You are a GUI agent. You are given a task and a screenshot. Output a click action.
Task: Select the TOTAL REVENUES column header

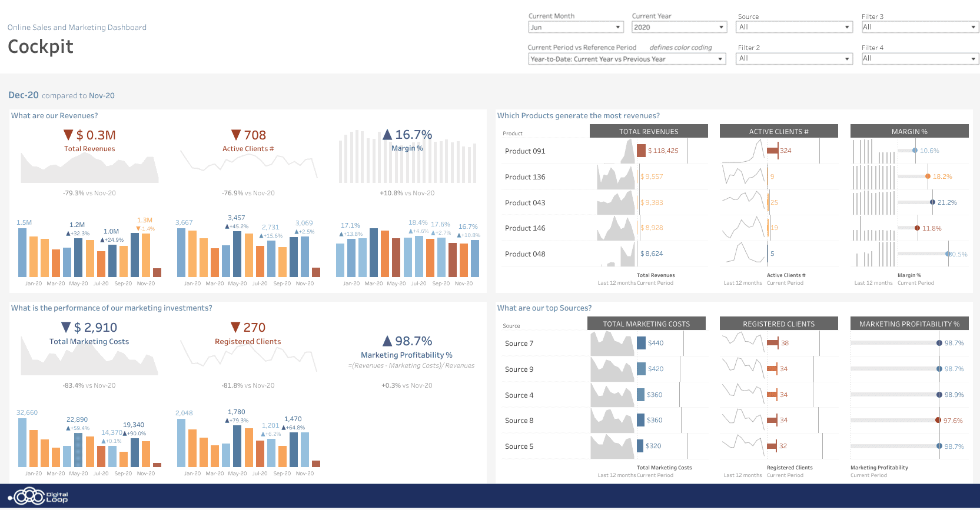pos(649,131)
